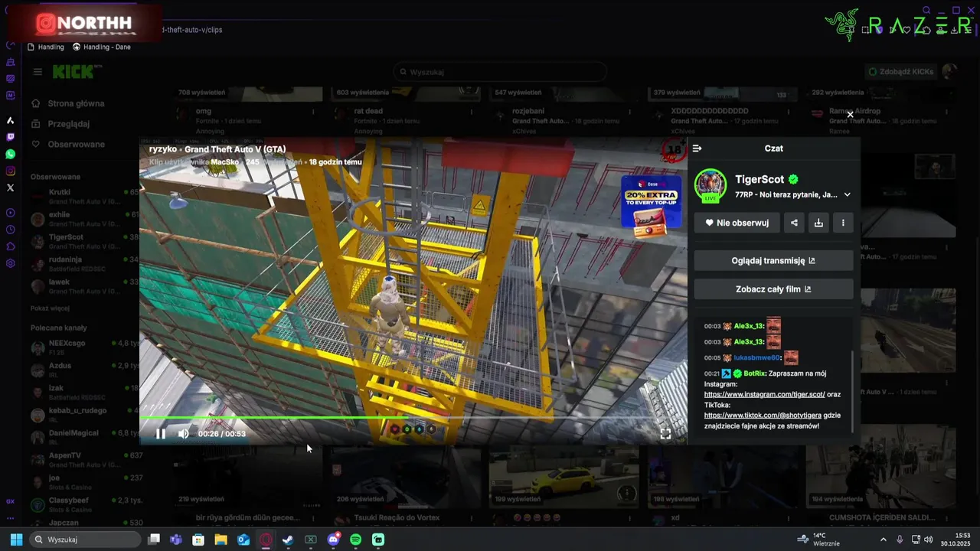This screenshot has height=551, width=980.
Task: Open the three-dot clip options menu
Action: (843, 223)
